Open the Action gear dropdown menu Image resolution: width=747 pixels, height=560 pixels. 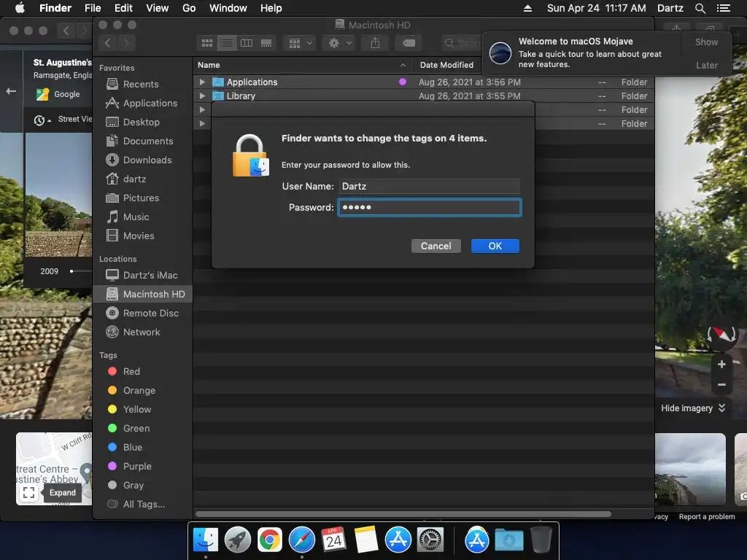[338, 43]
